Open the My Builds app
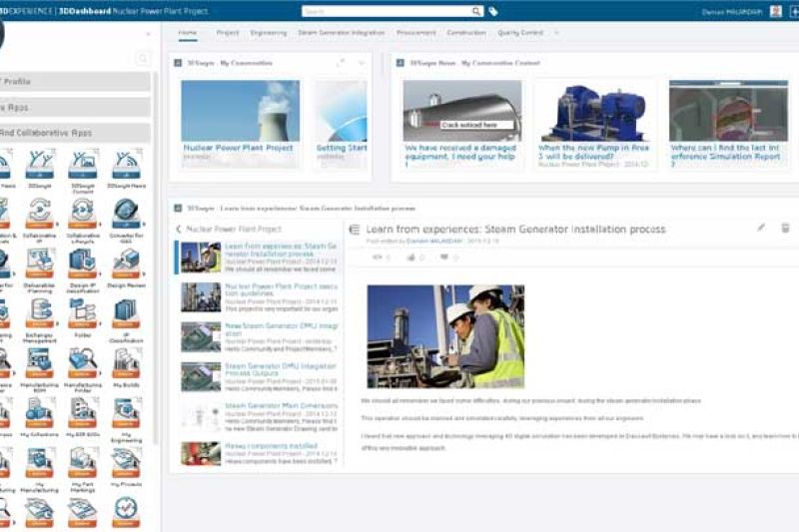Image resolution: width=799 pixels, height=532 pixels. tap(126, 363)
